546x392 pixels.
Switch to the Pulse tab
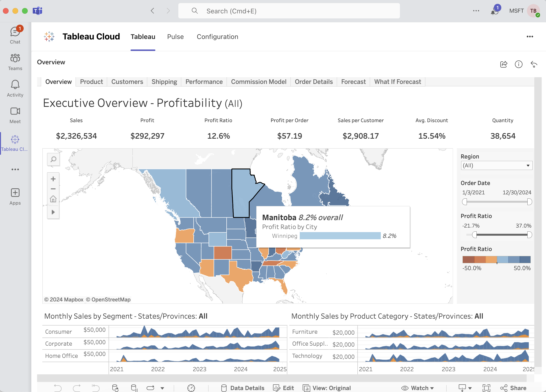[x=175, y=37]
